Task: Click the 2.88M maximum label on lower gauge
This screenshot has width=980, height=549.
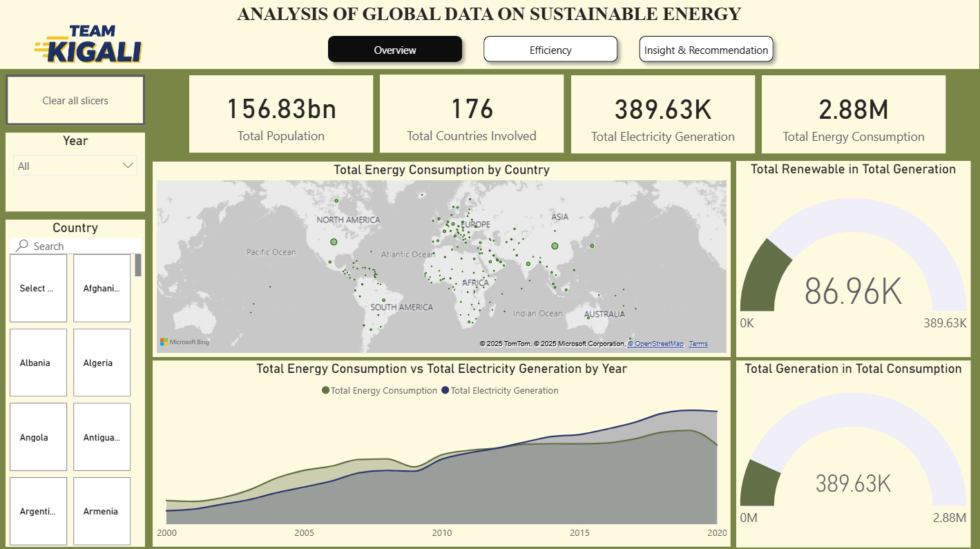Action: 948,517
